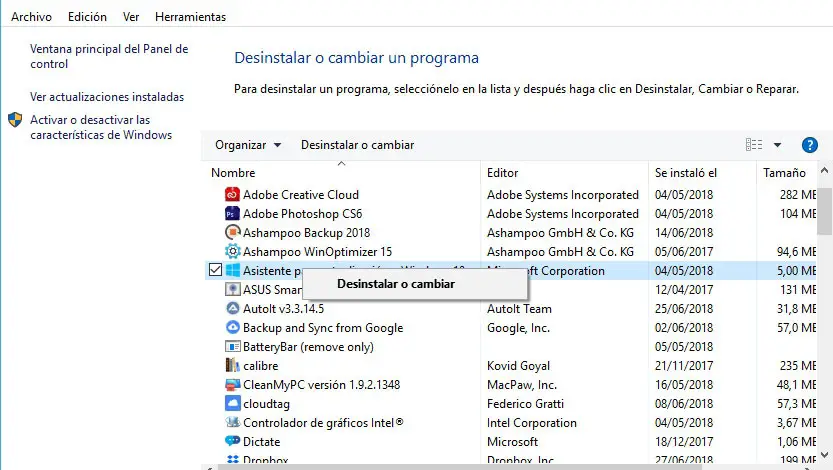
Task: Click the Dropbox icon
Action: coord(232,459)
